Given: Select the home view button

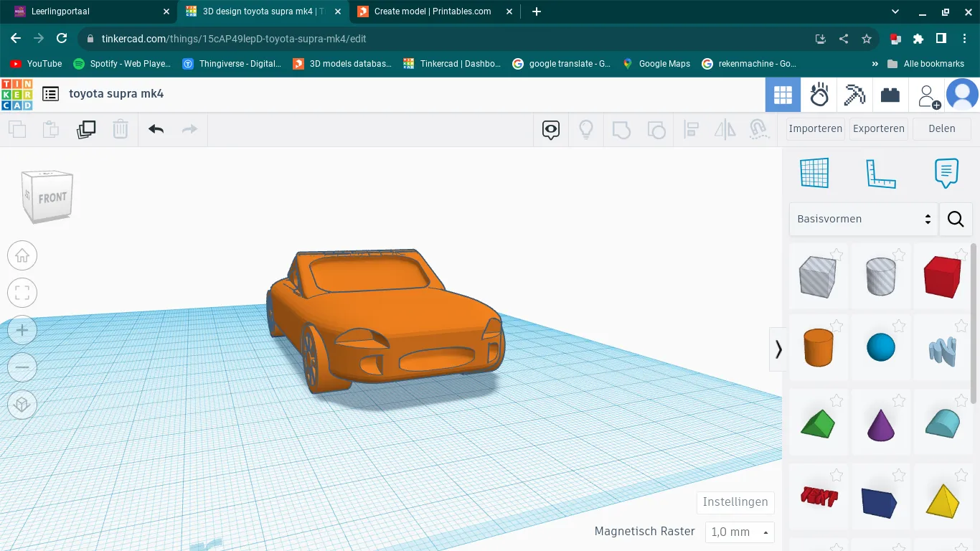Looking at the screenshot, I should [x=22, y=255].
